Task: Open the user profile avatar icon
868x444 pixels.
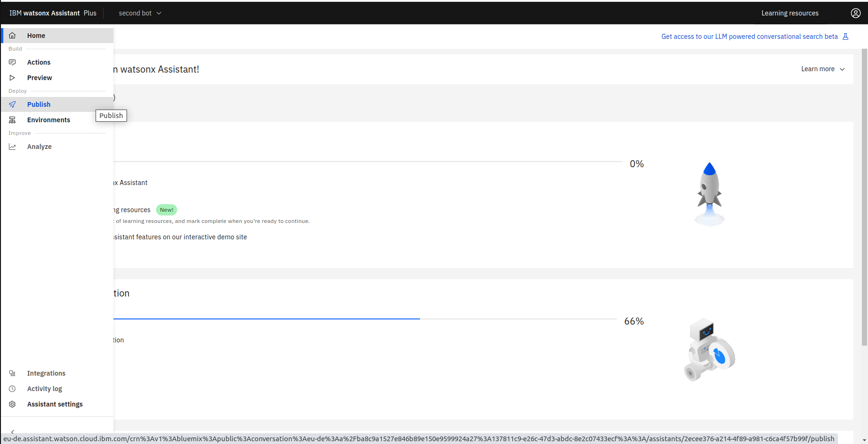Action: click(x=855, y=13)
